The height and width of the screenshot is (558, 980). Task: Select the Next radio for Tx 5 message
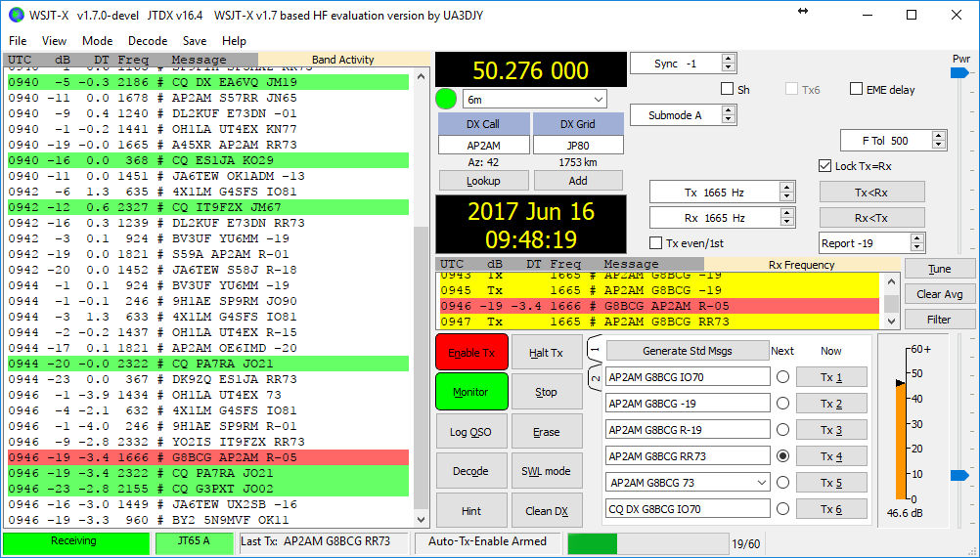click(x=782, y=483)
